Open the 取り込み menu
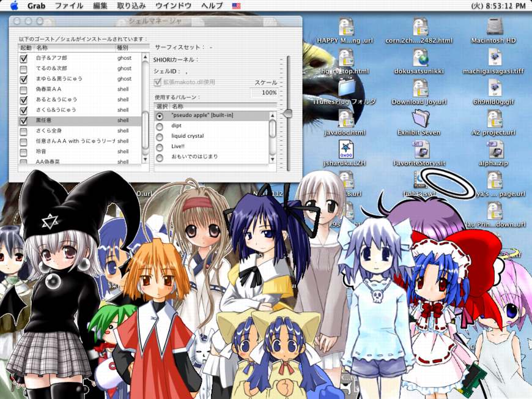This screenshot has height=399, width=532. pyautogui.click(x=131, y=6)
